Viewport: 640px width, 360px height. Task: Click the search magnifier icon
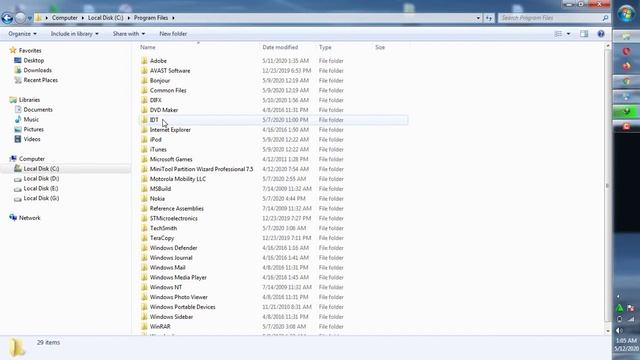[605, 18]
